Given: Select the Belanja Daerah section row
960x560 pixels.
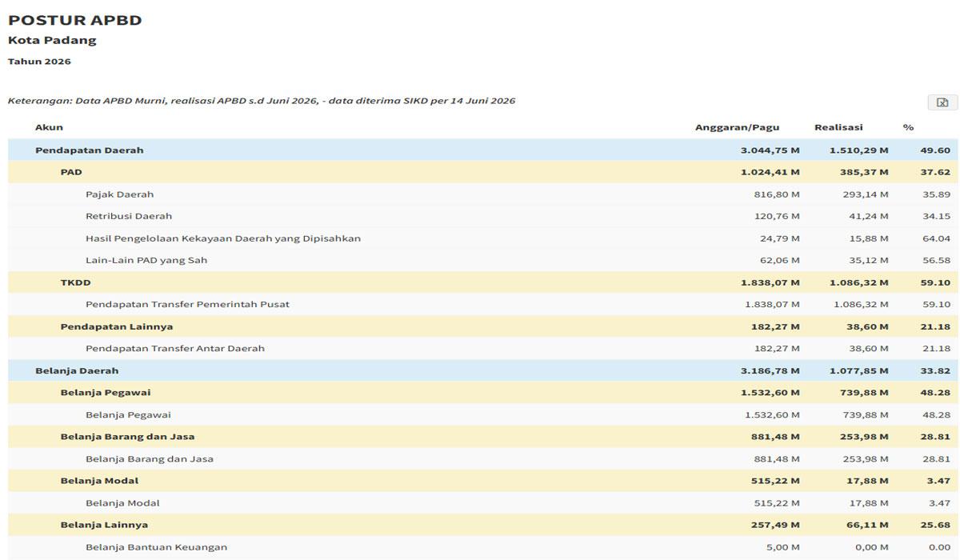Looking at the screenshot, I should click(483, 370).
